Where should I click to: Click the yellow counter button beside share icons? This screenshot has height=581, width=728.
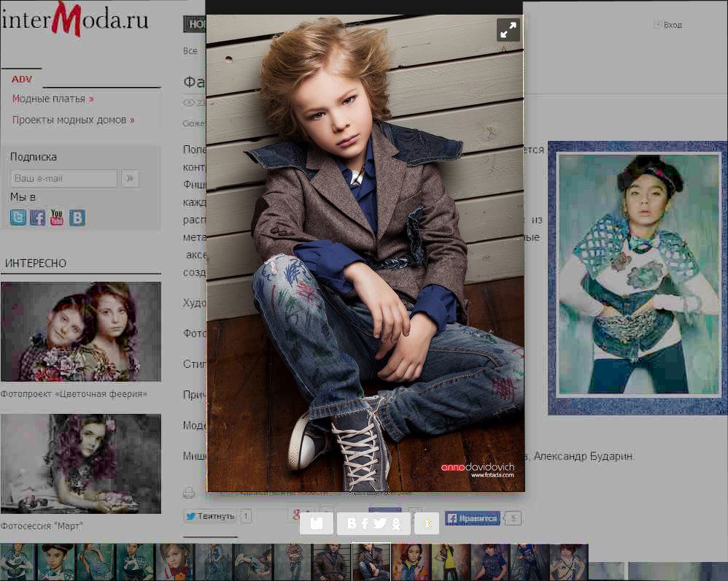(x=427, y=523)
